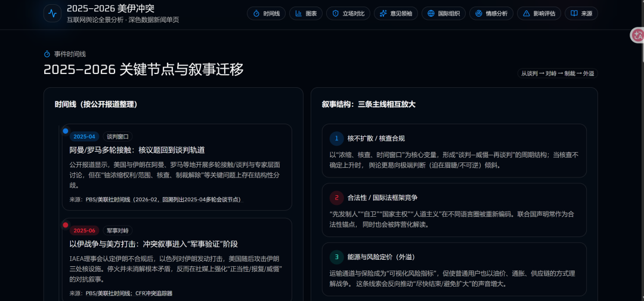Image resolution: width=644 pixels, height=301 pixels.
Task: Click 能源与风险定价（外溢） card title
Action: (x=381, y=257)
